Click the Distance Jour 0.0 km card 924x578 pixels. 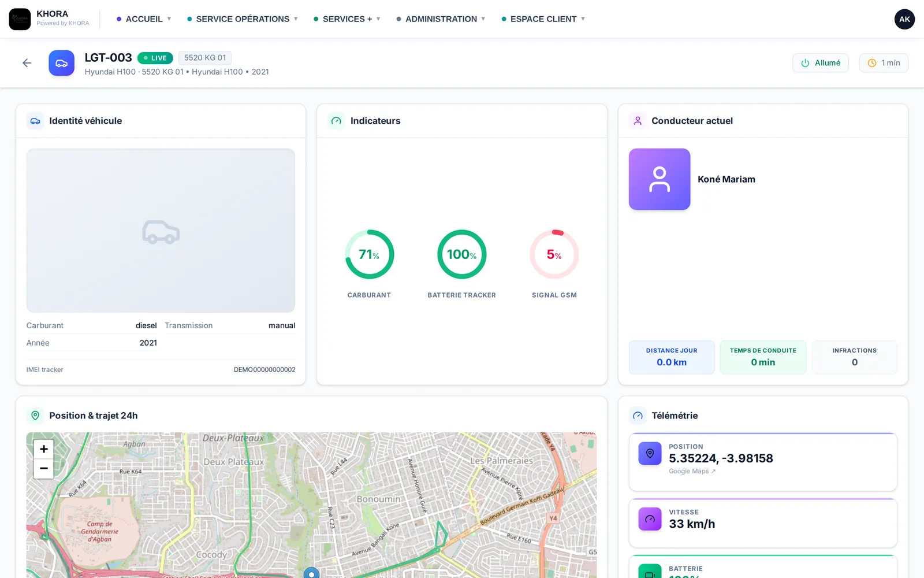[672, 357]
